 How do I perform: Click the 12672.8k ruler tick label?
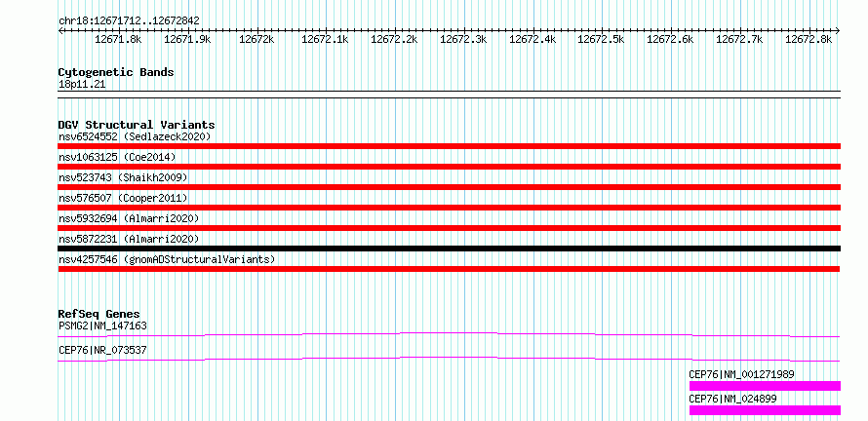point(809,39)
